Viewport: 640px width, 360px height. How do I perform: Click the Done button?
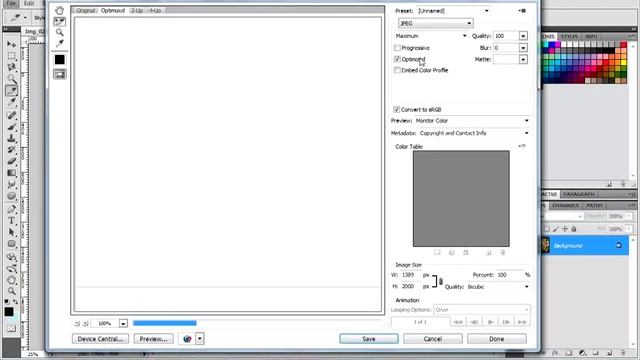(x=497, y=339)
